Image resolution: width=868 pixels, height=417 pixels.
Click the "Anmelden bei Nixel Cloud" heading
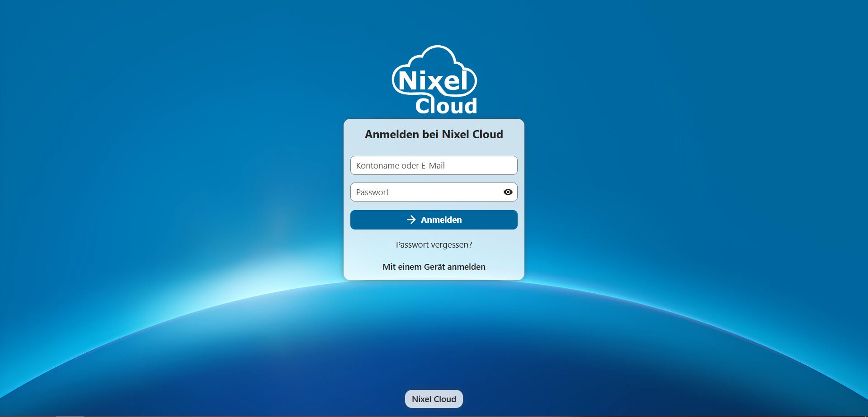[434, 134]
